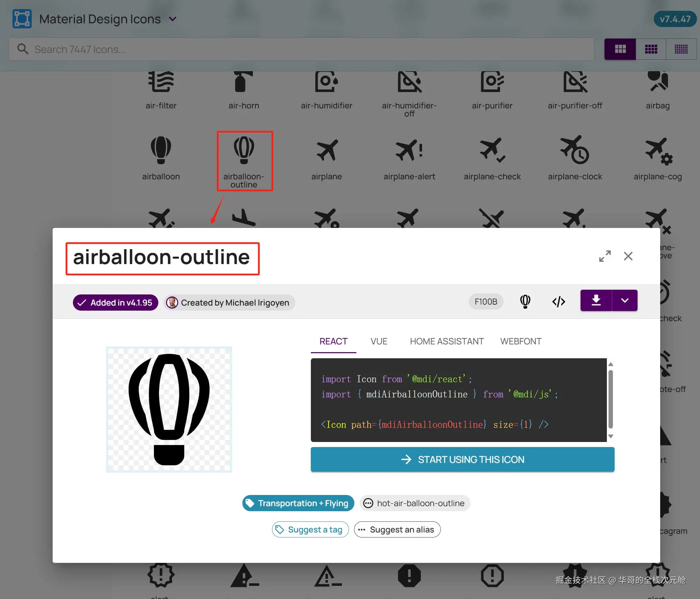
Task: Switch to the VUE tab
Action: [x=378, y=341]
